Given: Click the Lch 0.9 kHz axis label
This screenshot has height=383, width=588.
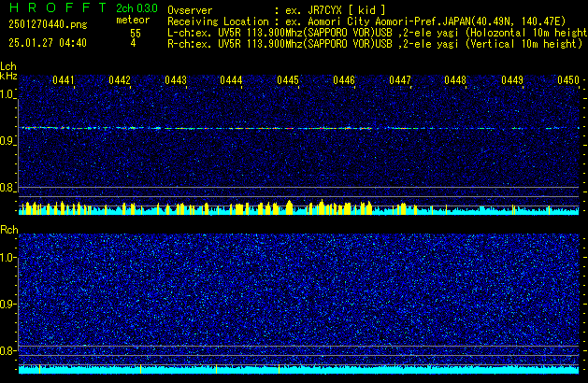Looking at the screenshot, I should click(7, 141).
